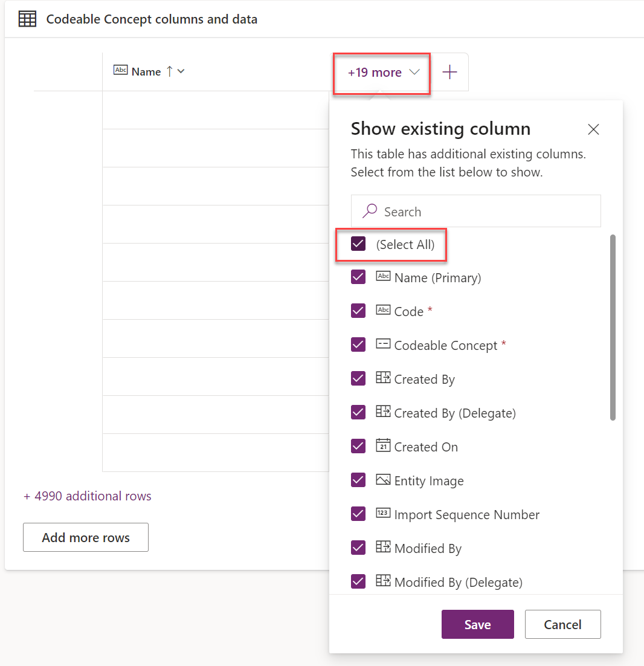Click the lookup icon beside Created By

click(382, 378)
